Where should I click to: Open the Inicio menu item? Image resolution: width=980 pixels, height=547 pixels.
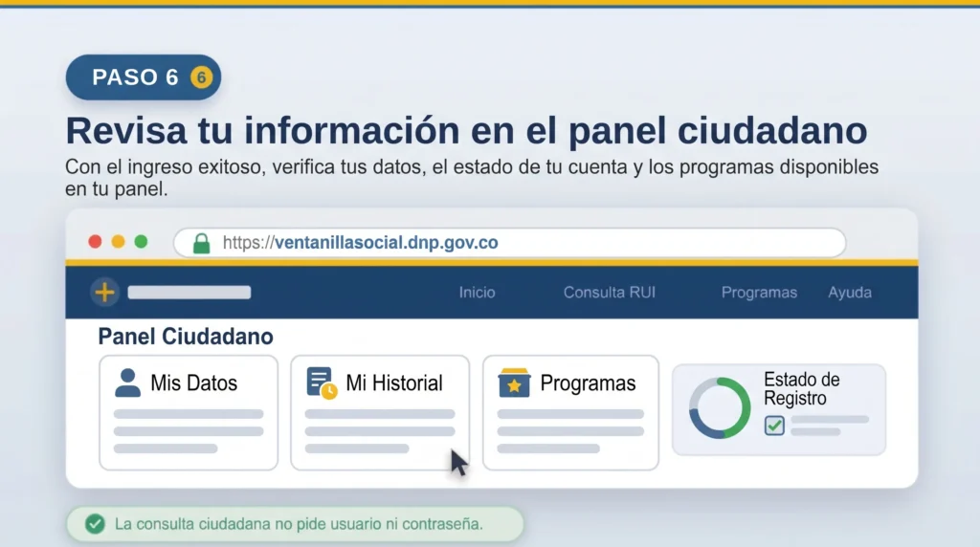click(477, 293)
